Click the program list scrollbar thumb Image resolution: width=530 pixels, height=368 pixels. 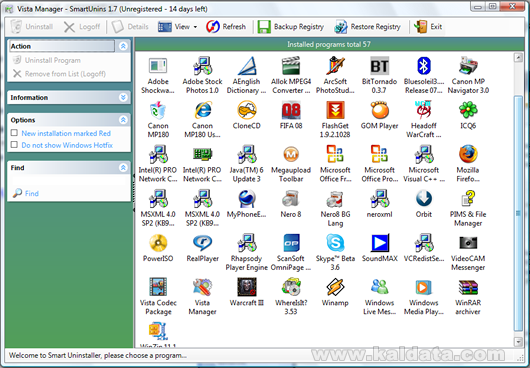(x=518, y=213)
